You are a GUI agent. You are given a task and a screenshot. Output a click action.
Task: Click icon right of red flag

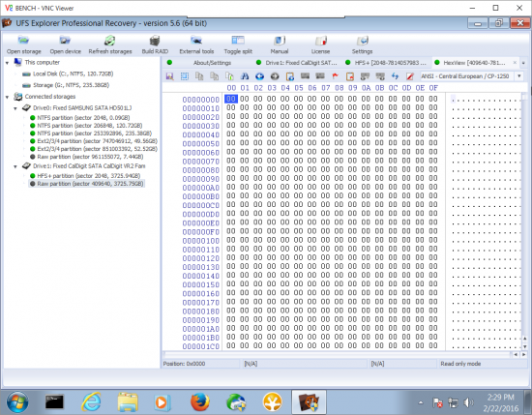click(350, 76)
